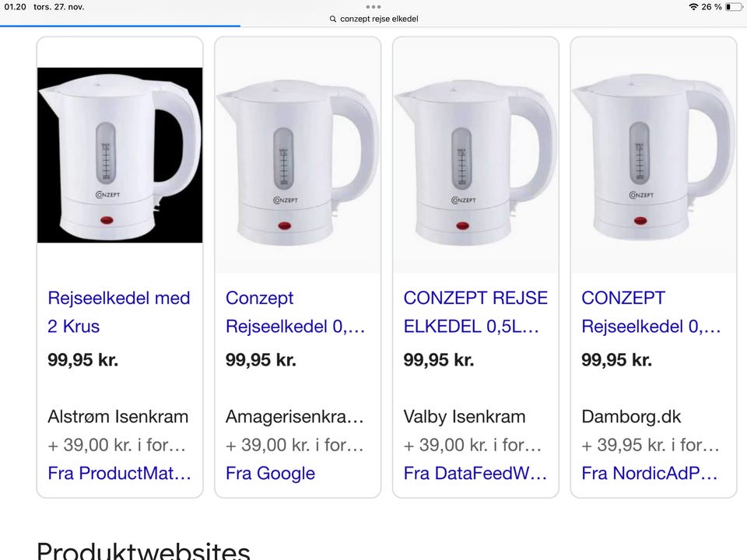The height and width of the screenshot is (560, 747).
Task: Tap the '+ 39,95 kr. i for…' Damborg shipping text
Action: coord(651,445)
